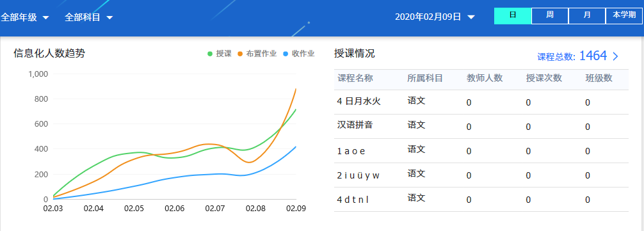Expand the date picker arrow beside 2020年02月09日
This screenshot has height=231, width=644.
click(471, 17)
